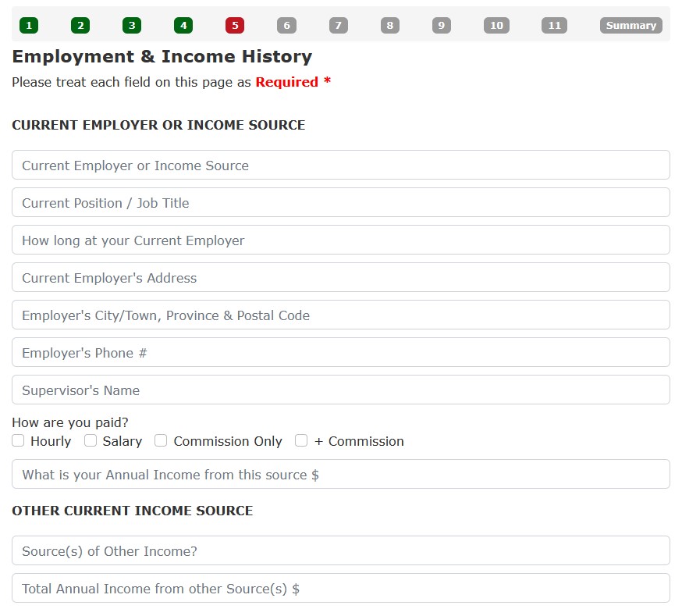Select the How long at Current Employer field
This screenshot has width=682, height=616.
tap(341, 240)
